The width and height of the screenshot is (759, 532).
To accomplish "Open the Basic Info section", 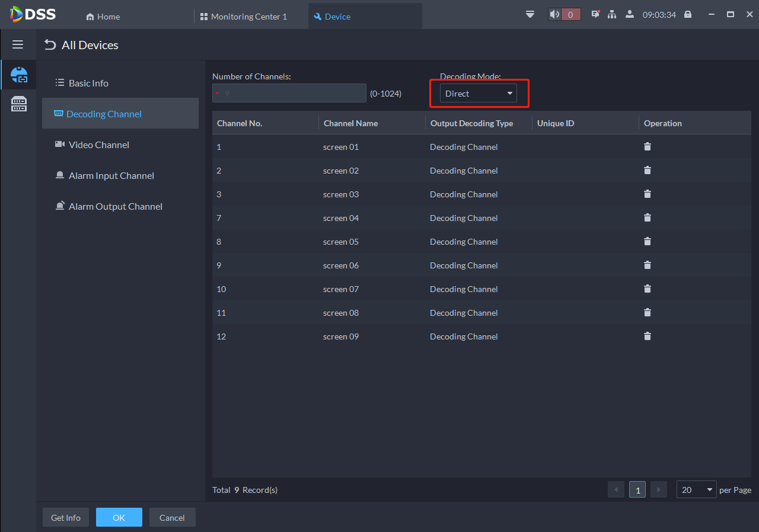I will click(x=120, y=83).
